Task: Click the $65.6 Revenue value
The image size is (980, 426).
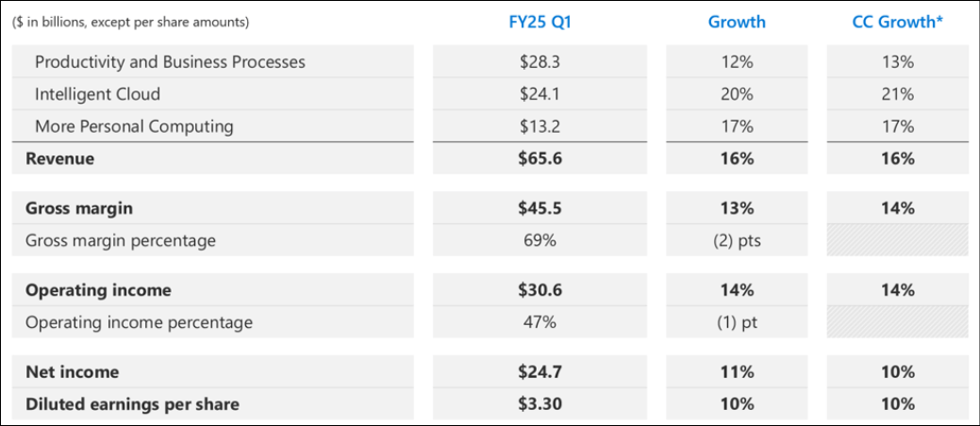Action: (540, 158)
